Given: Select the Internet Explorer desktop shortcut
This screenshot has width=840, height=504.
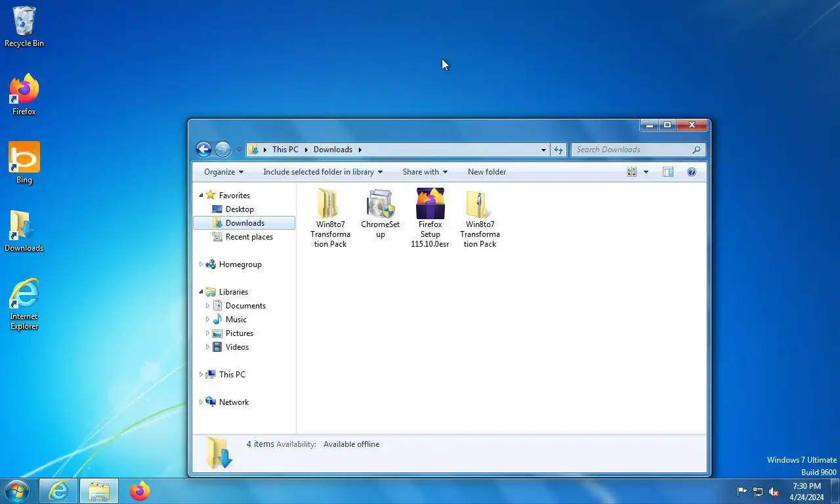Looking at the screenshot, I should [24, 304].
